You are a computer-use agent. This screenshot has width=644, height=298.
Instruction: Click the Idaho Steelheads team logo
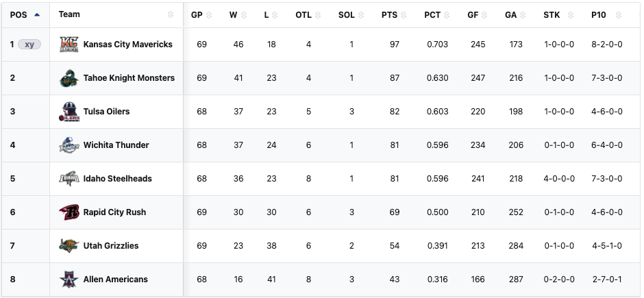tap(69, 179)
